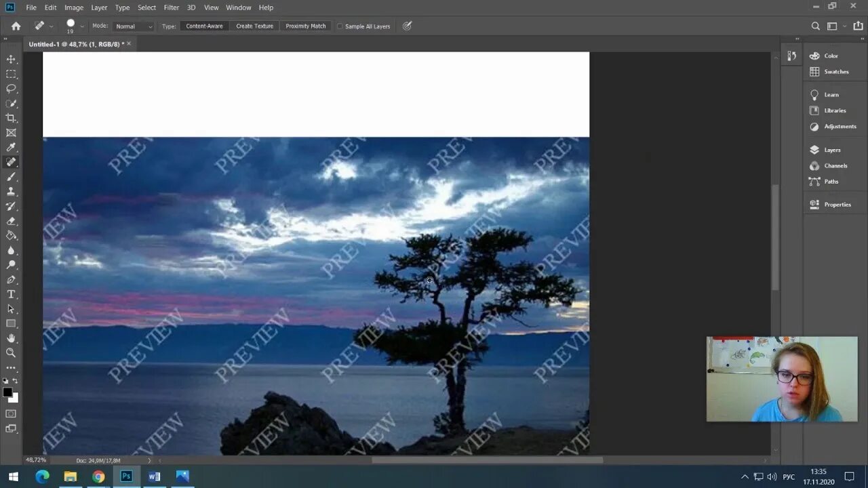Click the Home button in options bar

(x=16, y=26)
